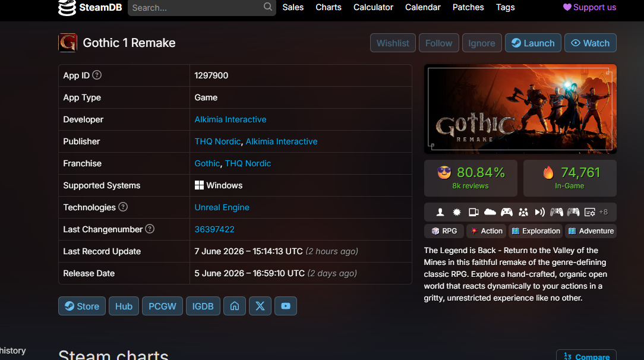Screen dimensions: 644x360
Task: Open the Alkimia Interactive developer link
Action: point(231,119)
